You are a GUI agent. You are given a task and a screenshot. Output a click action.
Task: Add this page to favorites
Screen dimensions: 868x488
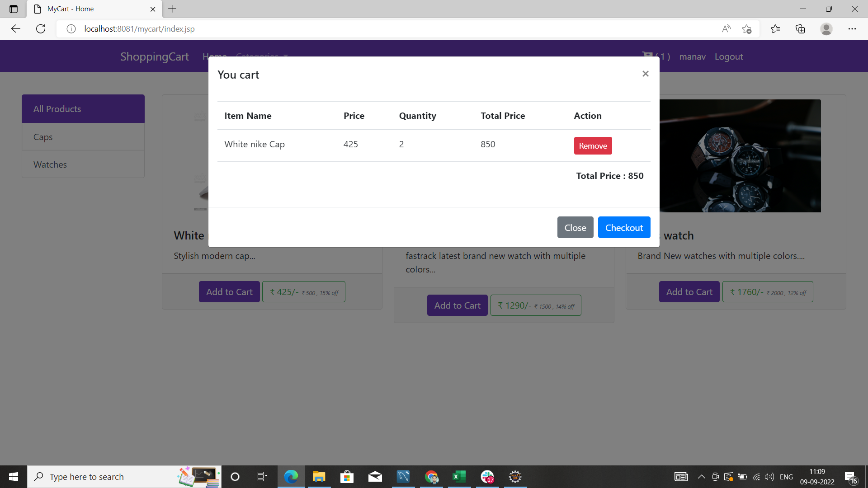[746, 28]
